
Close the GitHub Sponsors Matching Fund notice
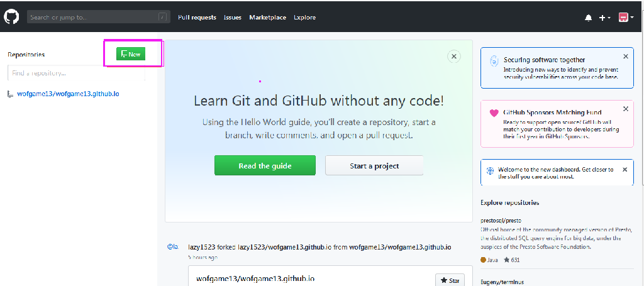[626, 109]
